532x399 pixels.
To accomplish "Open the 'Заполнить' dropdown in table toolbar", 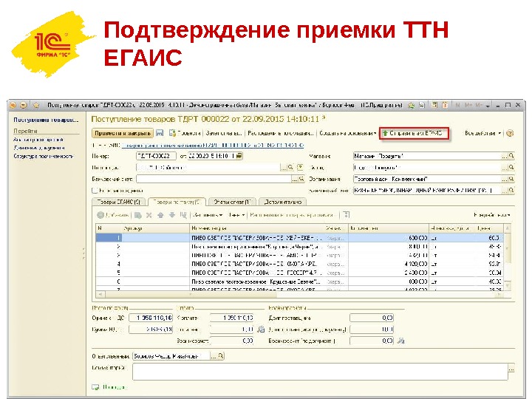I will pyautogui.click(x=208, y=215).
